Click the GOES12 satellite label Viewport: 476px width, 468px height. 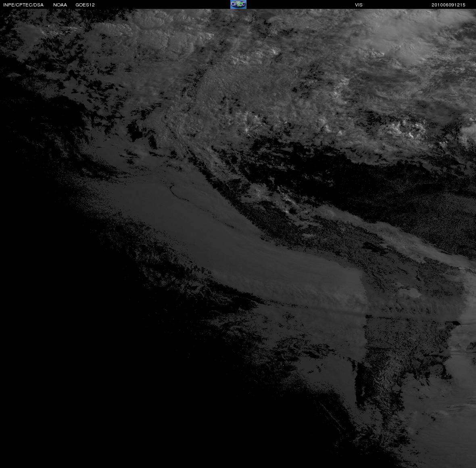point(85,5)
